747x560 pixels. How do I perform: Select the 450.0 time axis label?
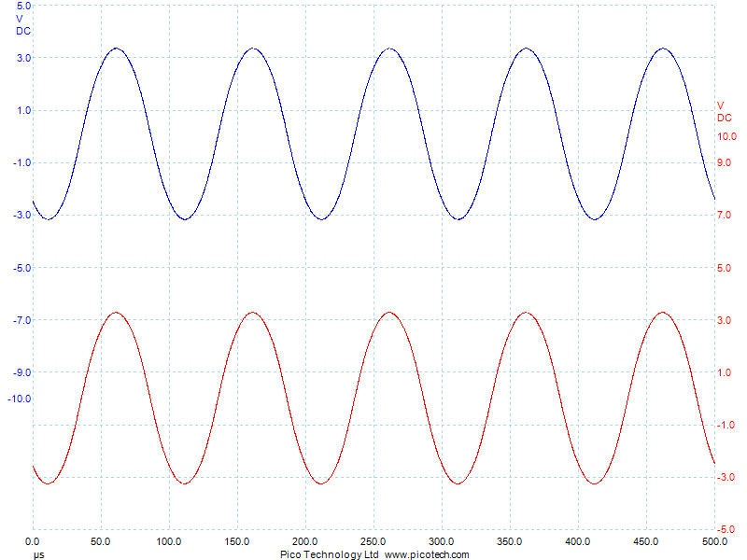click(645, 542)
